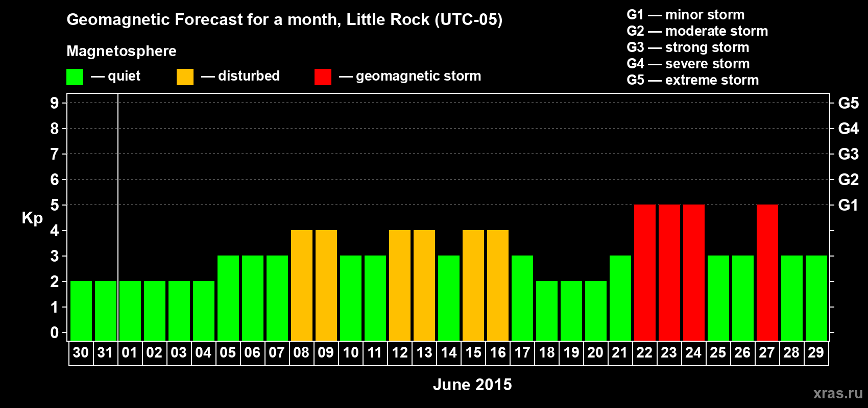Viewport: 868px width, 408px height.
Task: Select the green bar for day 07
Action: [277, 298]
